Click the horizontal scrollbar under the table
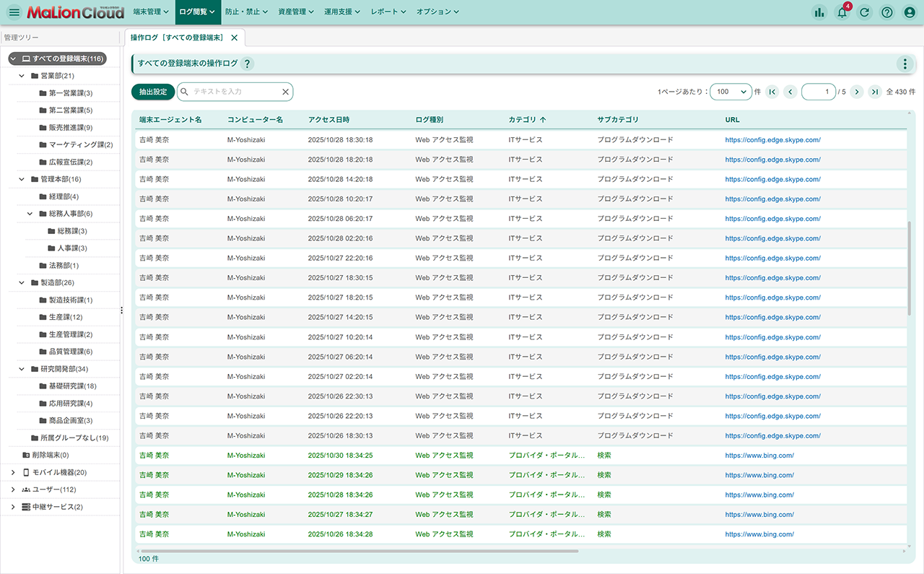924x574 pixels. coord(361,551)
